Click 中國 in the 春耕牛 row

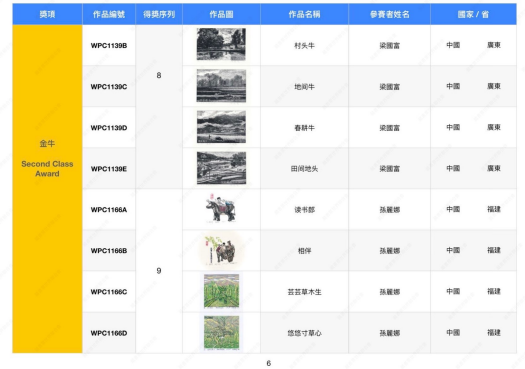coord(453,127)
